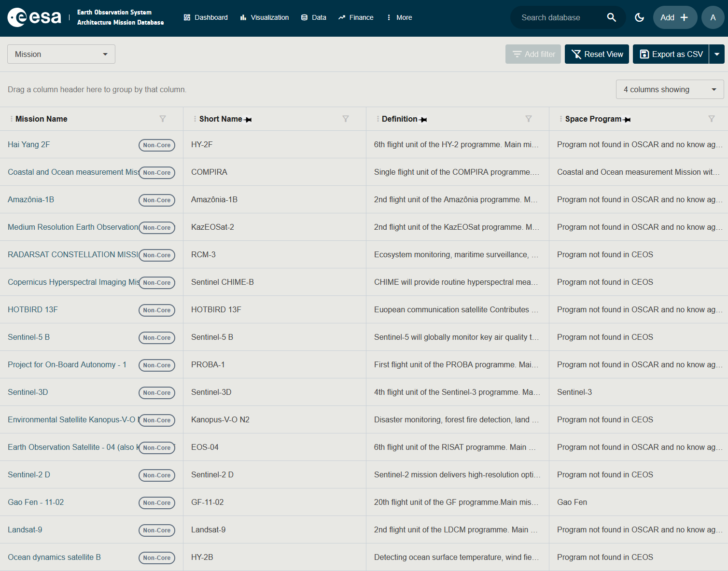Open Project for On-Board Autonomy - 1 link
The height and width of the screenshot is (571, 728).
(67, 364)
